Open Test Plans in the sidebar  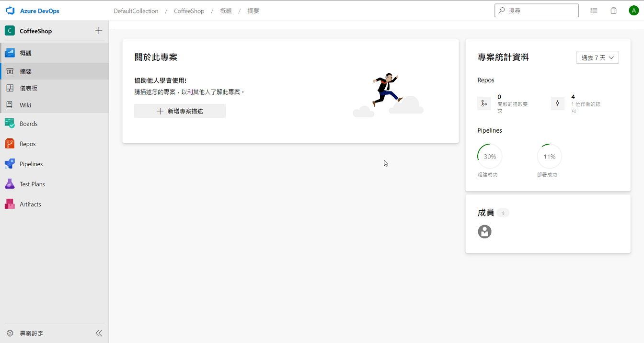tap(32, 183)
